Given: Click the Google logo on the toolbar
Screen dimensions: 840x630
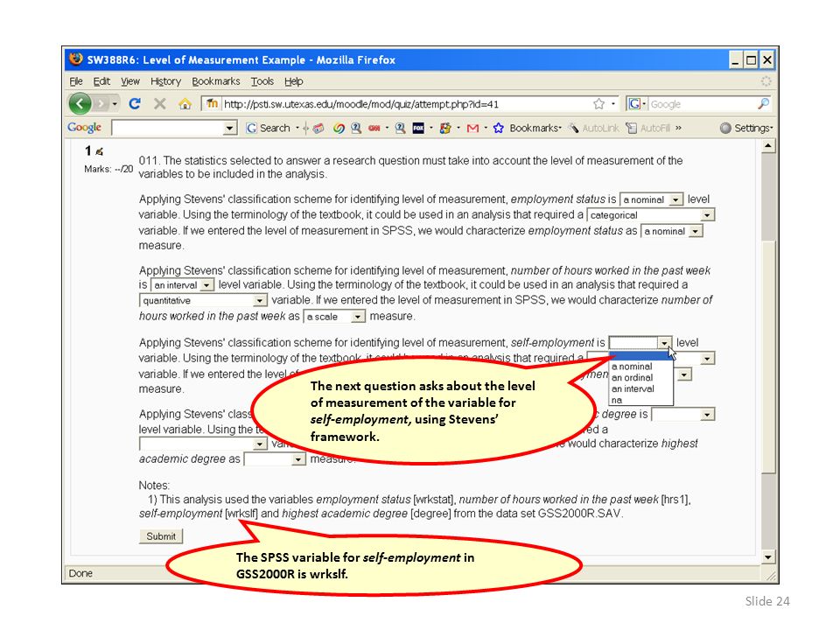Looking at the screenshot, I should coord(84,128).
